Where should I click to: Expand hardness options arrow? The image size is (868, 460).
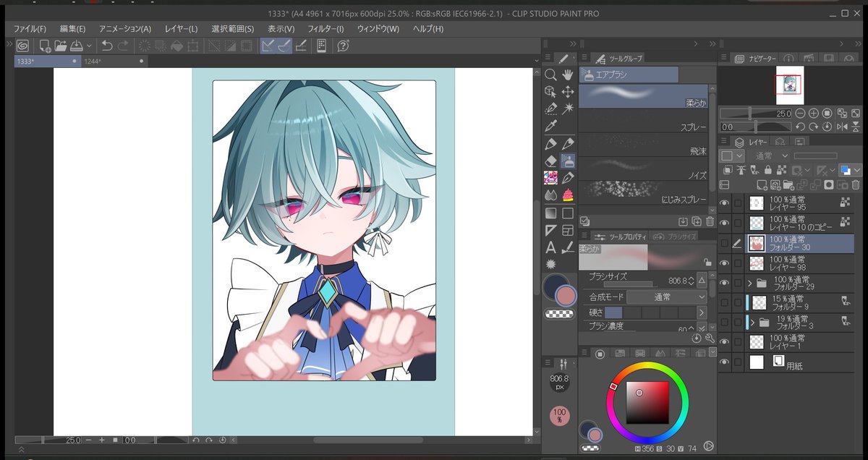tap(701, 312)
